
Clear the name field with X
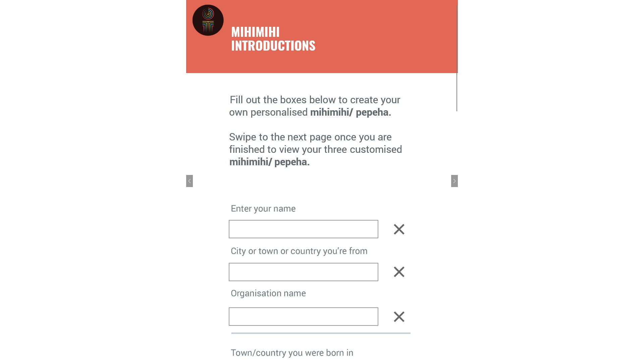pos(399,229)
